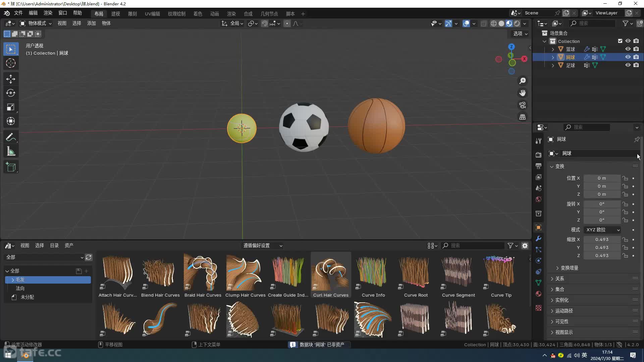Click Curl Hair Curves asset
Screen dimensions: 644x362
click(x=331, y=276)
